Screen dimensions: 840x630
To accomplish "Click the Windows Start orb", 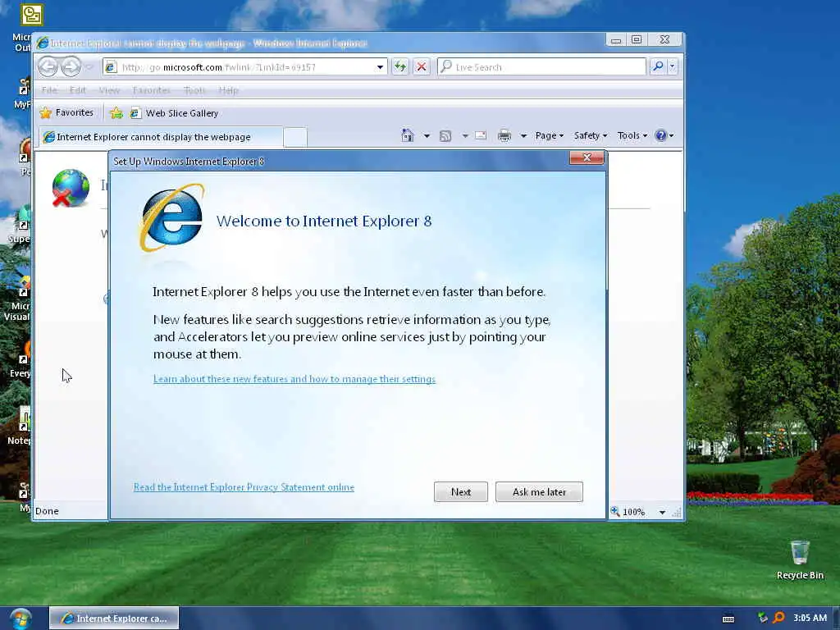I will 21,619.
